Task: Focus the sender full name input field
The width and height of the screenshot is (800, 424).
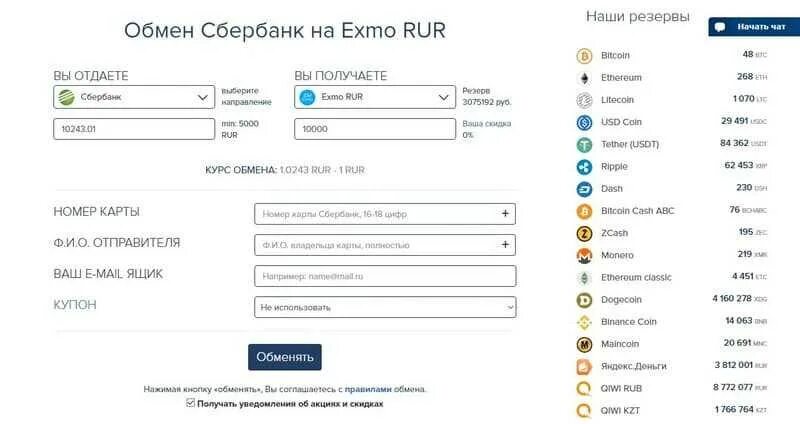Action: [385, 245]
